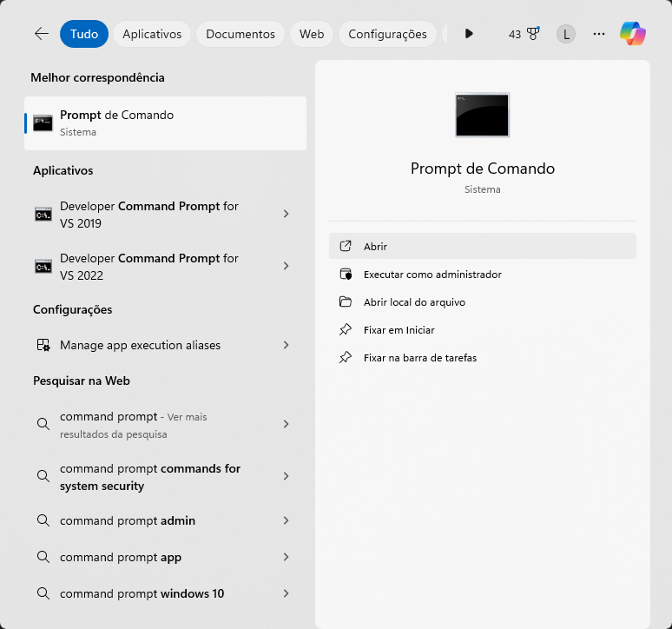Image resolution: width=672 pixels, height=629 pixels.
Task: Open Developer Command Prompt for VS 2022
Action: click(x=148, y=267)
